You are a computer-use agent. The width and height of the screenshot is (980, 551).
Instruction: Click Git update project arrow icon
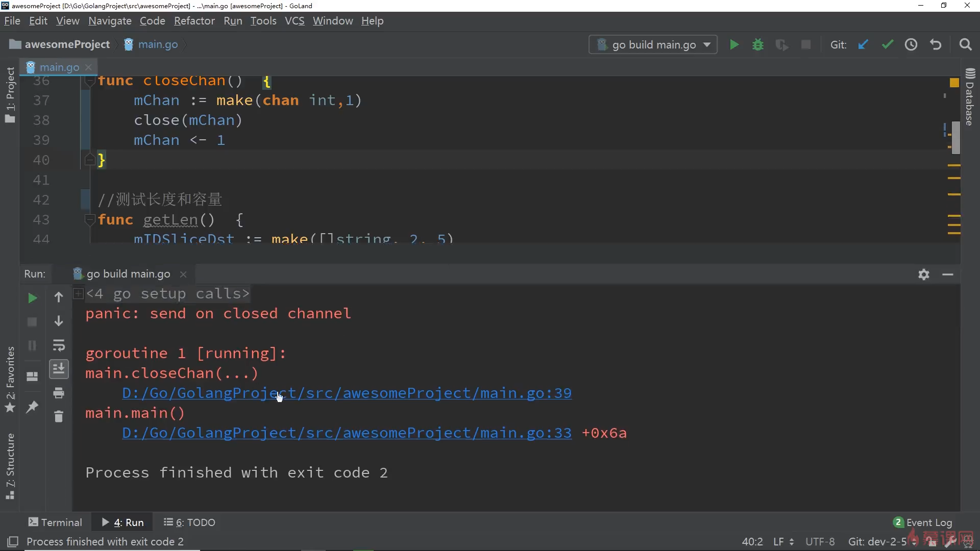(863, 45)
